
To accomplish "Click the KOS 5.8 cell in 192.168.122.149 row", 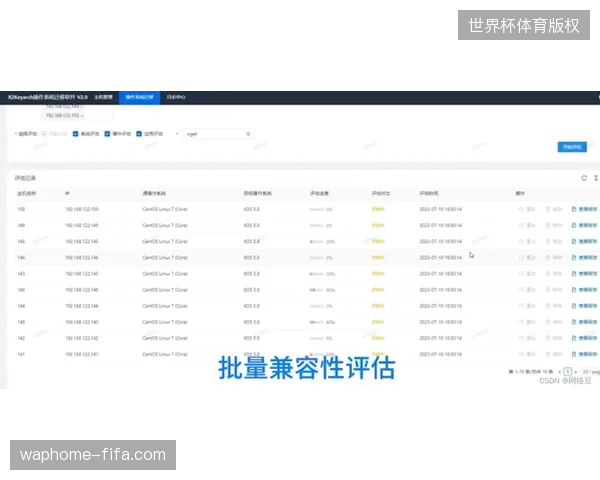I will tap(251, 225).
